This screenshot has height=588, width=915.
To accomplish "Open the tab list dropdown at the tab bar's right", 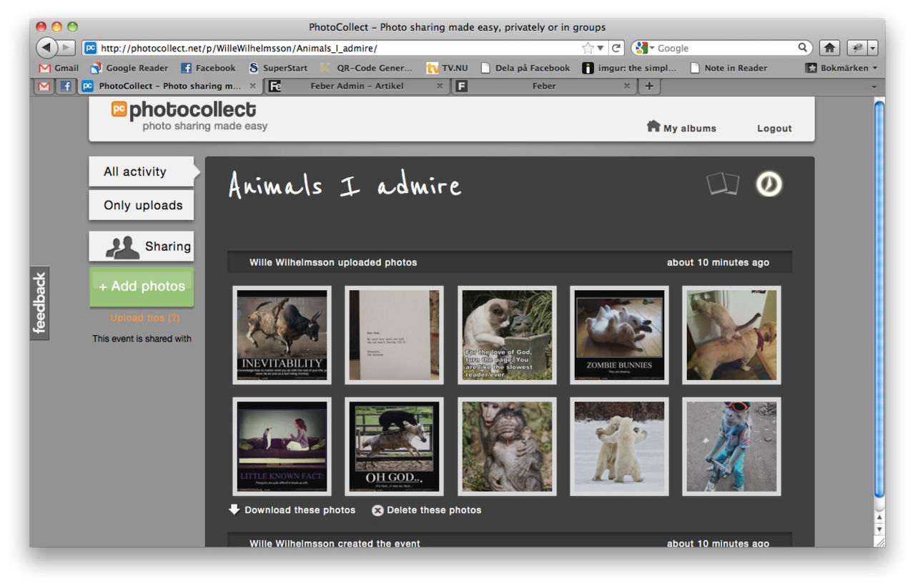I will 875,86.
